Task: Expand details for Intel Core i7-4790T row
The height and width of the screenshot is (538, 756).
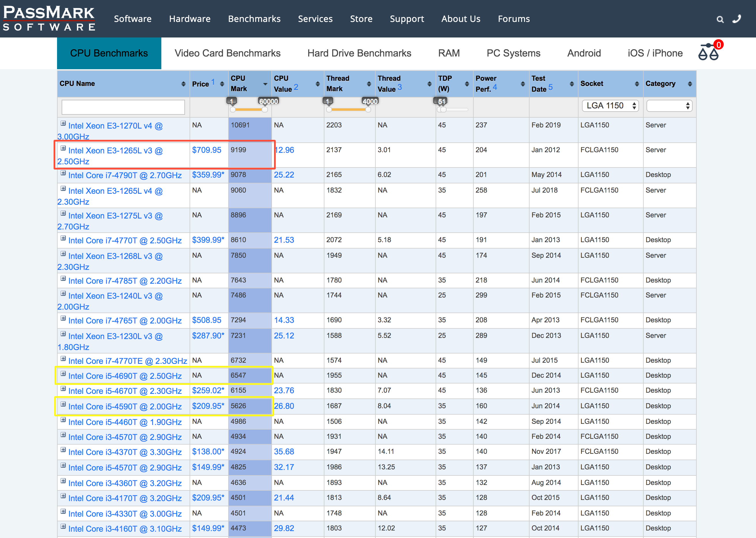Action: [x=63, y=173]
